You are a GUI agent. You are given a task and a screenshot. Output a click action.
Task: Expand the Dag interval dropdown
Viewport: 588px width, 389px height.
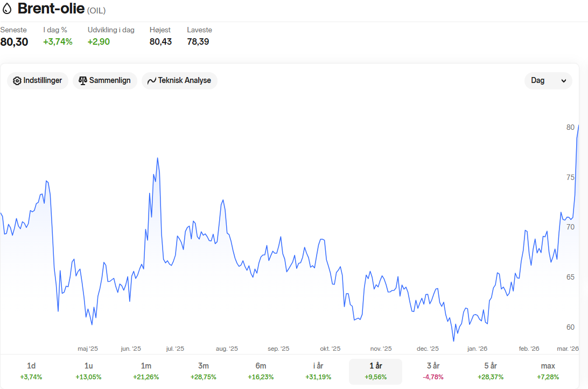(x=548, y=81)
